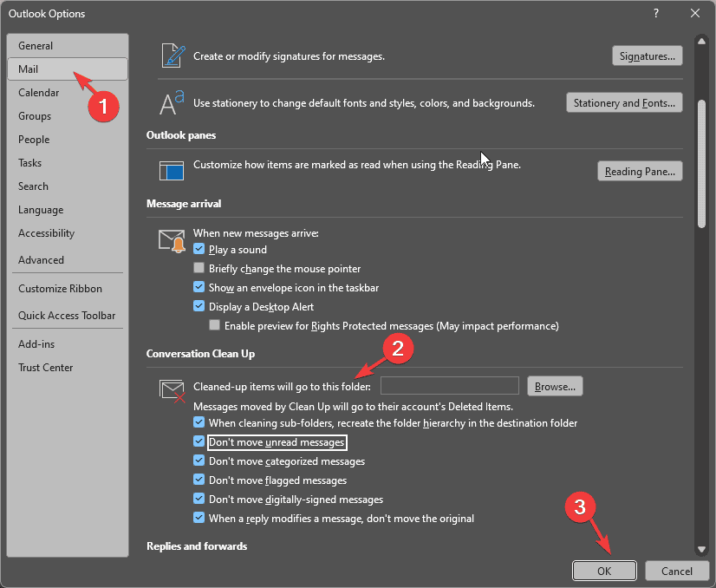Uncheck Don't move flagged messages
Viewport: 716px width, 588px height.
pyautogui.click(x=199, y=480)
